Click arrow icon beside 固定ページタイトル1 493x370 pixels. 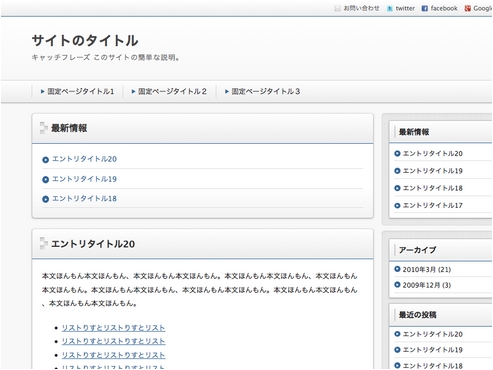point(43,91)
